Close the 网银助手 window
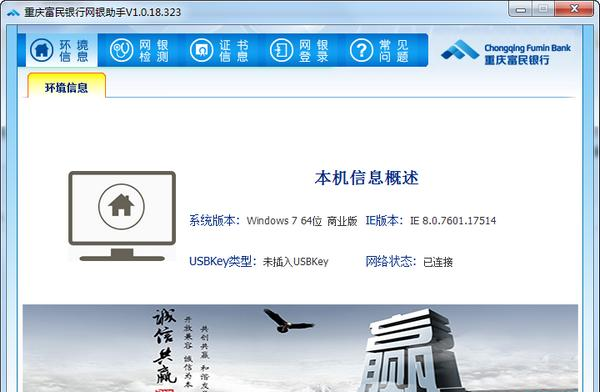The height and width of the screenshot is (392, 600). [x=574, y=9]
